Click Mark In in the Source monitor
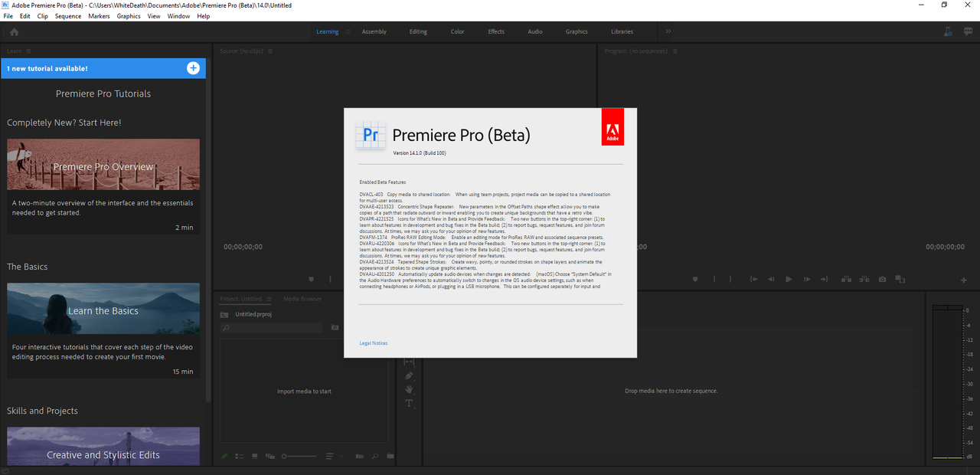This screenshot has width=980, height=475. pos(330,279)
